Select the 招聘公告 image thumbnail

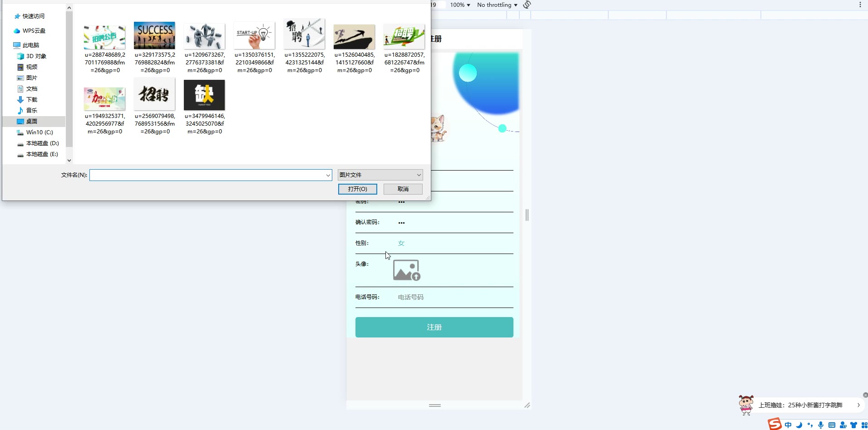[x=105, y=37]
